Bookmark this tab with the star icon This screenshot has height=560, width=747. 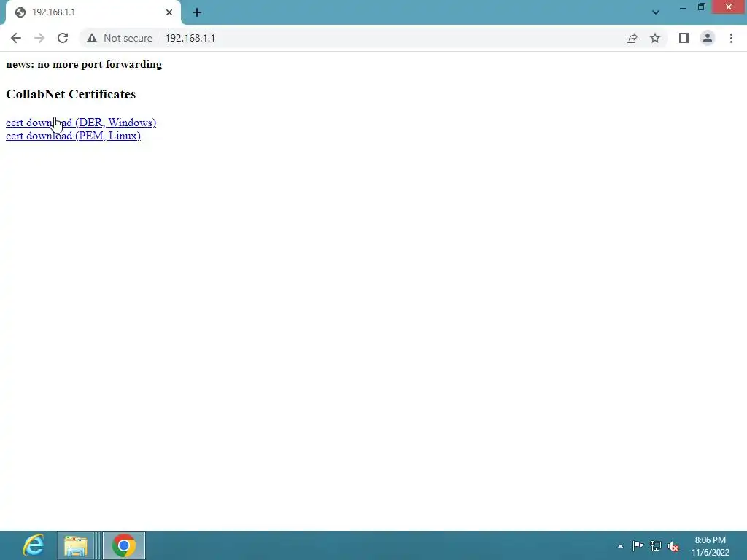[x=655, y=38]
